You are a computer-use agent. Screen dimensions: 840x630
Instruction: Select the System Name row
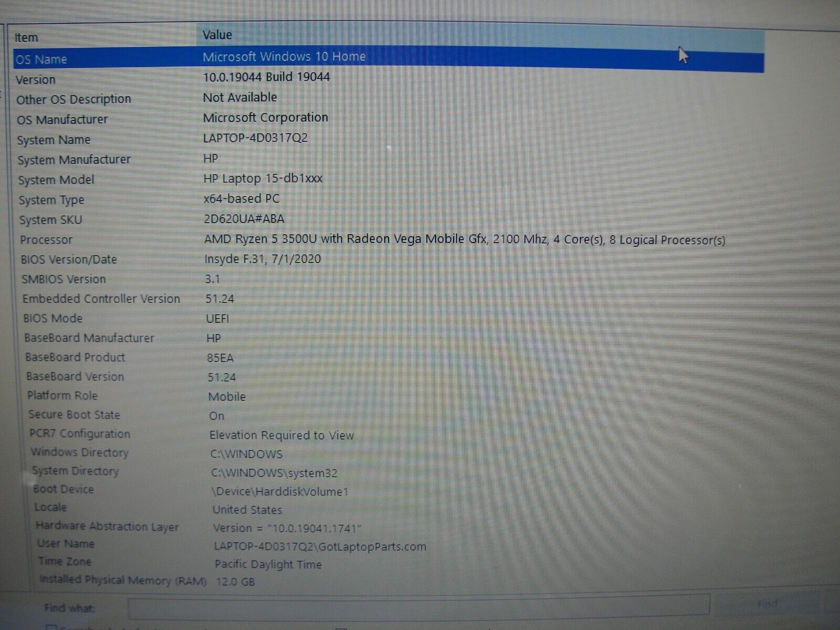tap(54, 140)
